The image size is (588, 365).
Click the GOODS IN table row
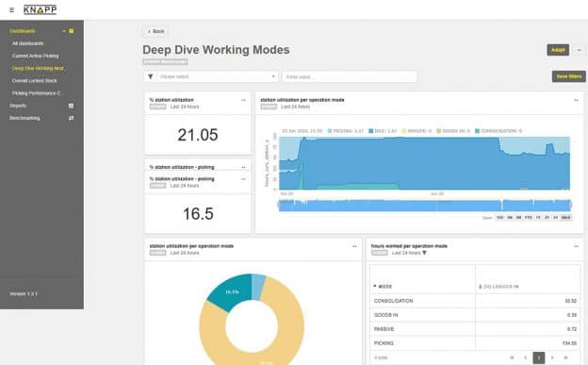click(475, 315)
